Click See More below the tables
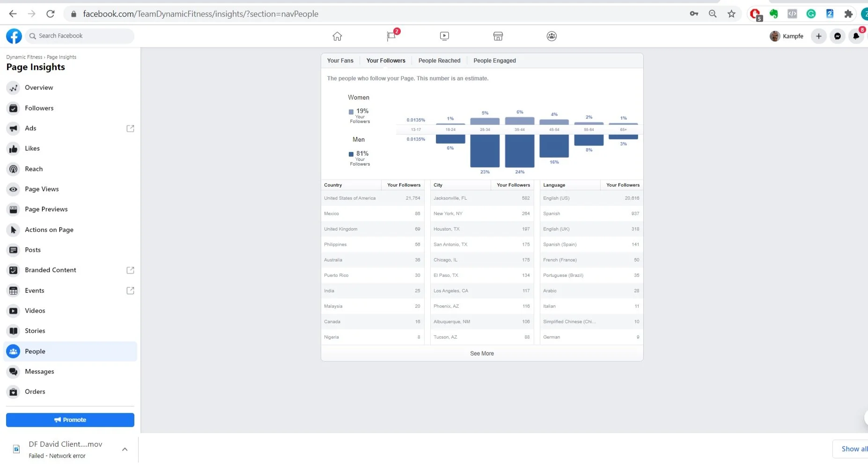 click(x=482, y=353)
